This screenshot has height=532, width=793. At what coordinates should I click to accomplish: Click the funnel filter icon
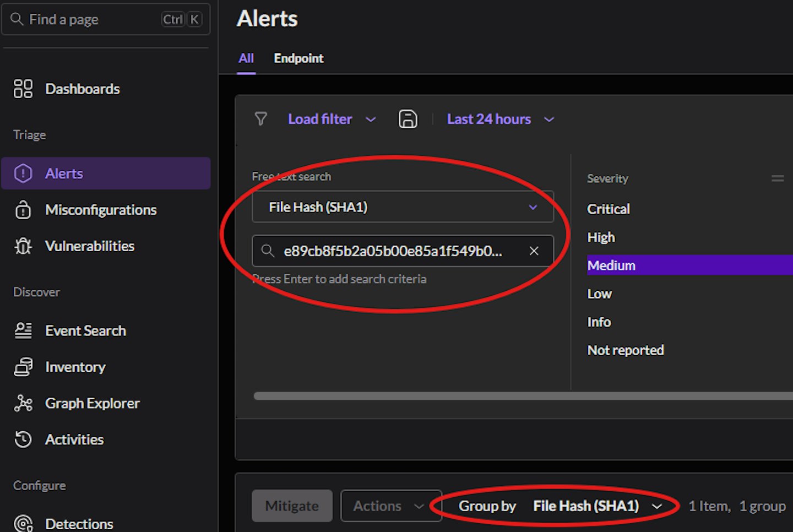pos(261,119)
